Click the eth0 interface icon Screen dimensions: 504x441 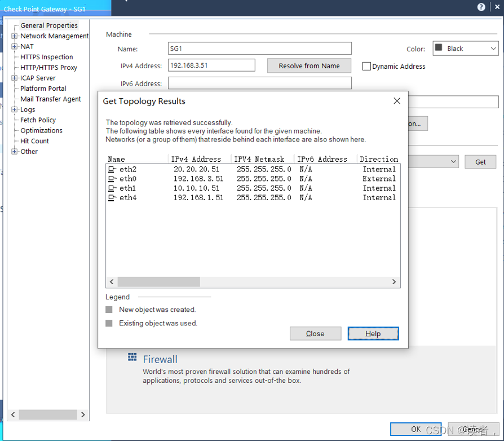click(112, 178)
